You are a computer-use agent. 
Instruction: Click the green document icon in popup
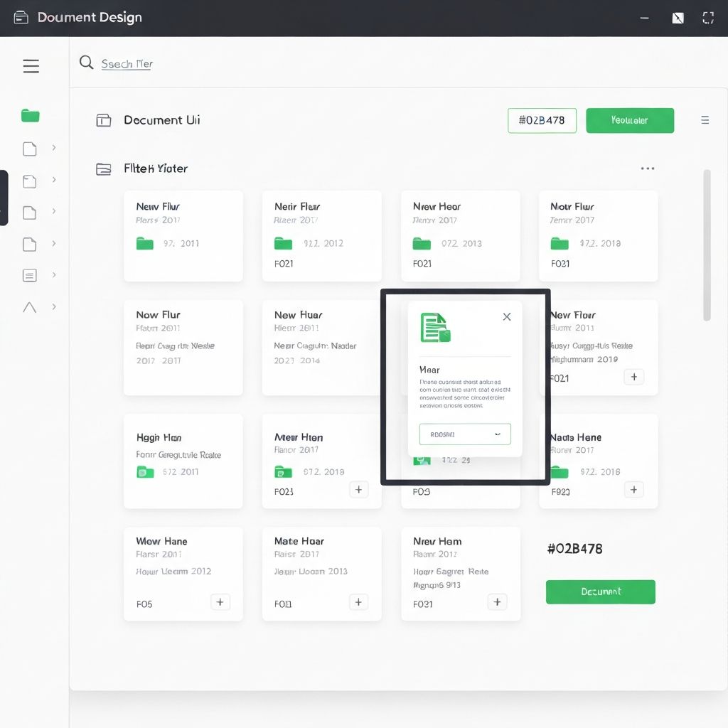click(x=435, y=328)
